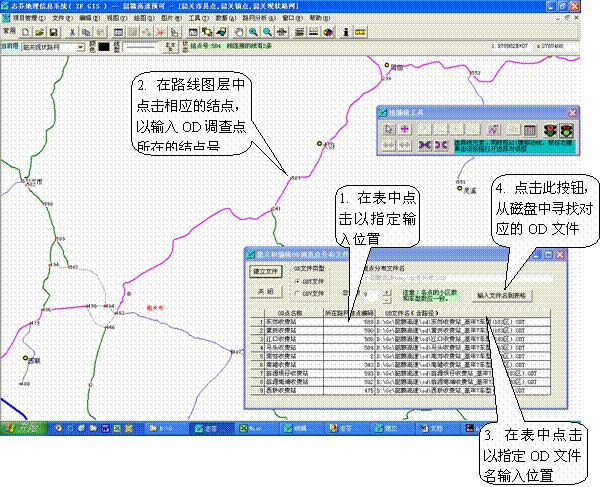Close the floating line-edit tool panel
The image size is (603, 487).
point(572,113)
